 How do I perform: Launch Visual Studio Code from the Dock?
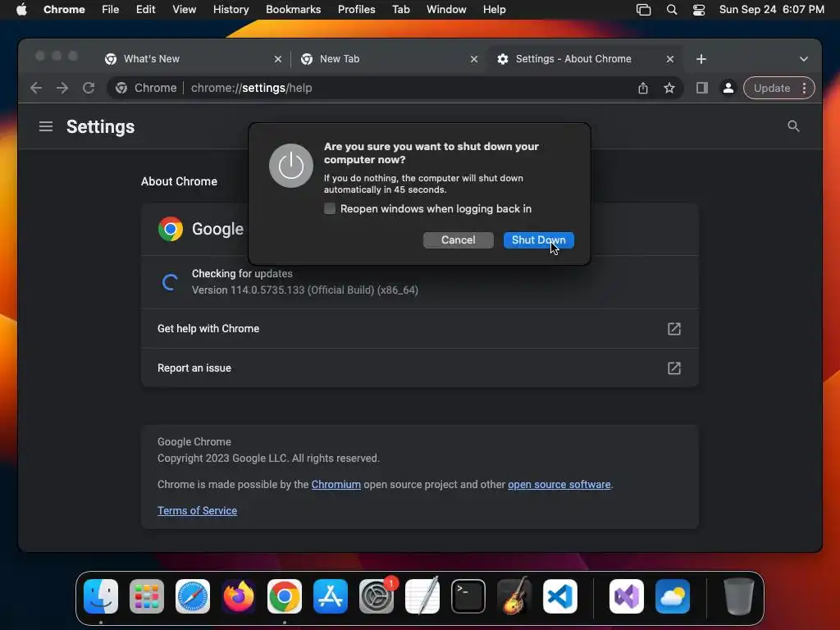559,596
